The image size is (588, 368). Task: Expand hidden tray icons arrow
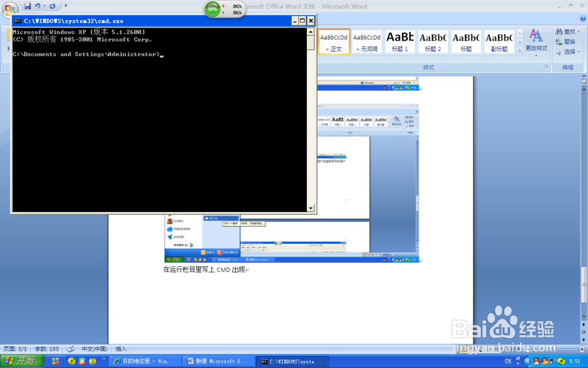coord(527,362)
